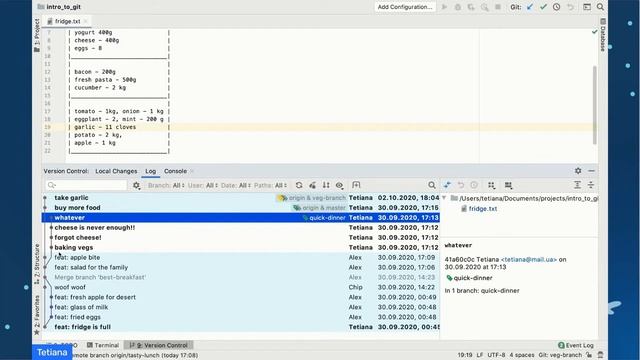Image resolution: width=640 pixels, height=360 pixels.
Task: Select the 'Merge branch best-breakfast' commit
Action: point(241,277)
